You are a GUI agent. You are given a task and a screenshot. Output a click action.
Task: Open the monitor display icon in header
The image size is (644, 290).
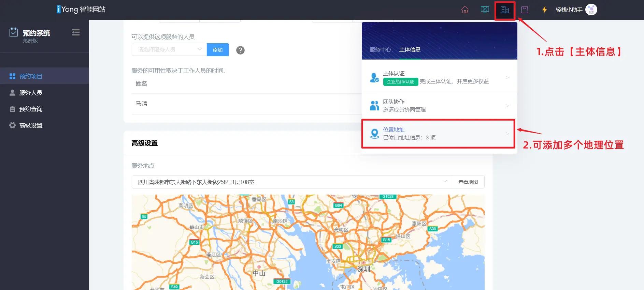click(485, 10)
